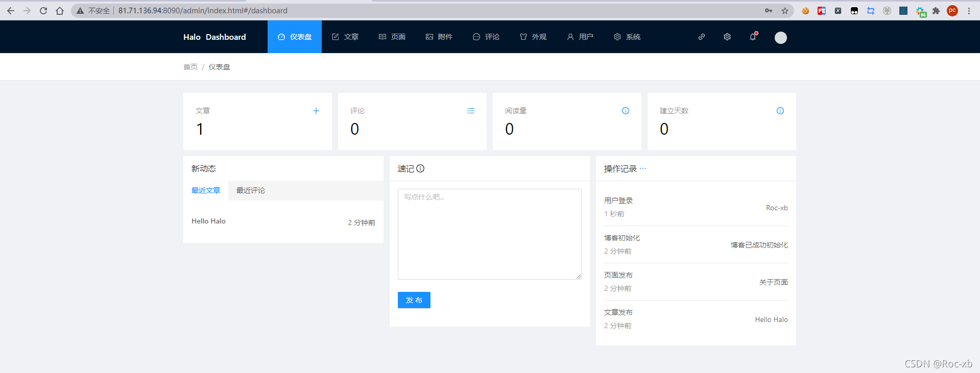Go to 首页 in breadcrumb

click(190, 67)
